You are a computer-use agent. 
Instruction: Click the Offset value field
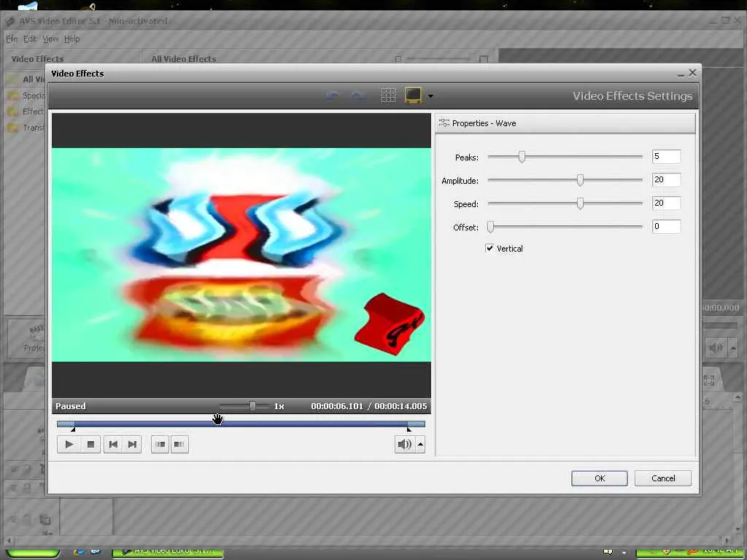pos(666,227)
